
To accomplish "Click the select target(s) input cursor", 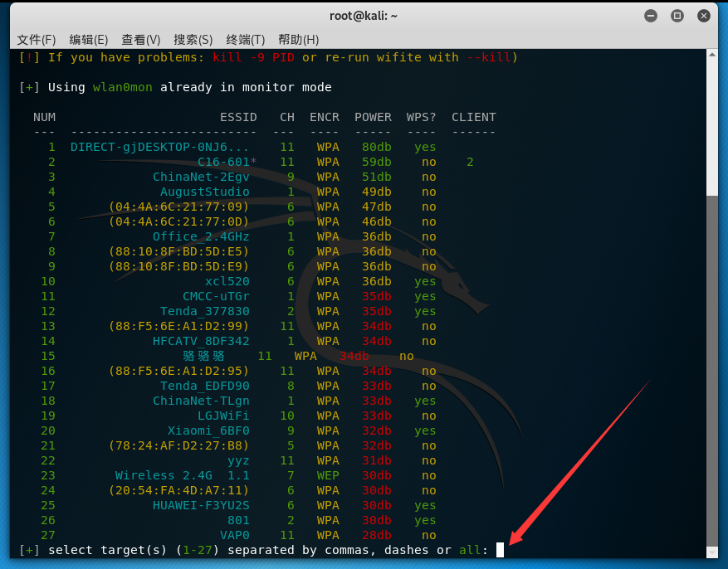I will [x=500, y=550].
